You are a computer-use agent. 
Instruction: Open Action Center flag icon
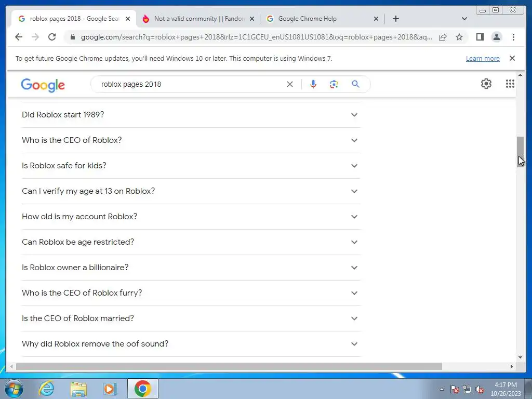[x=455, y=390]
